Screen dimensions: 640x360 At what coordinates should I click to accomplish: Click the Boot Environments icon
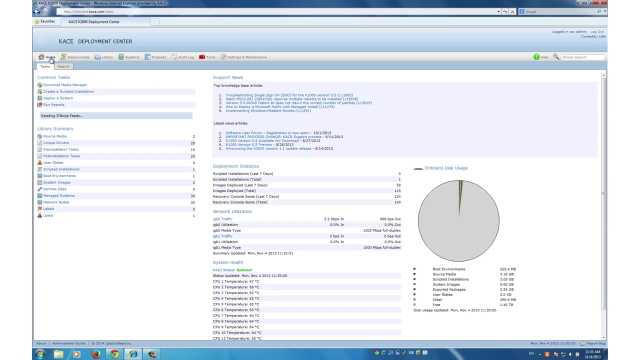point(40,176)
